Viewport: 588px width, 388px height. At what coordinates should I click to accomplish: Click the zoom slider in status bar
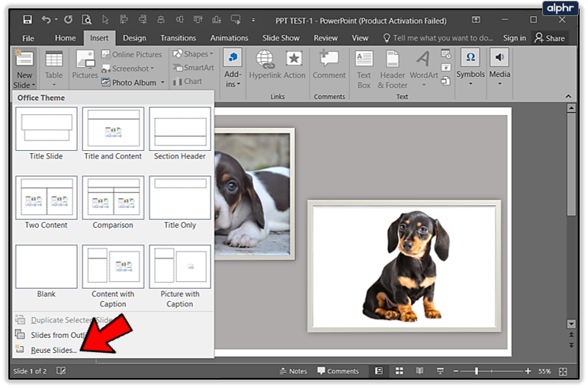point(477,371)
